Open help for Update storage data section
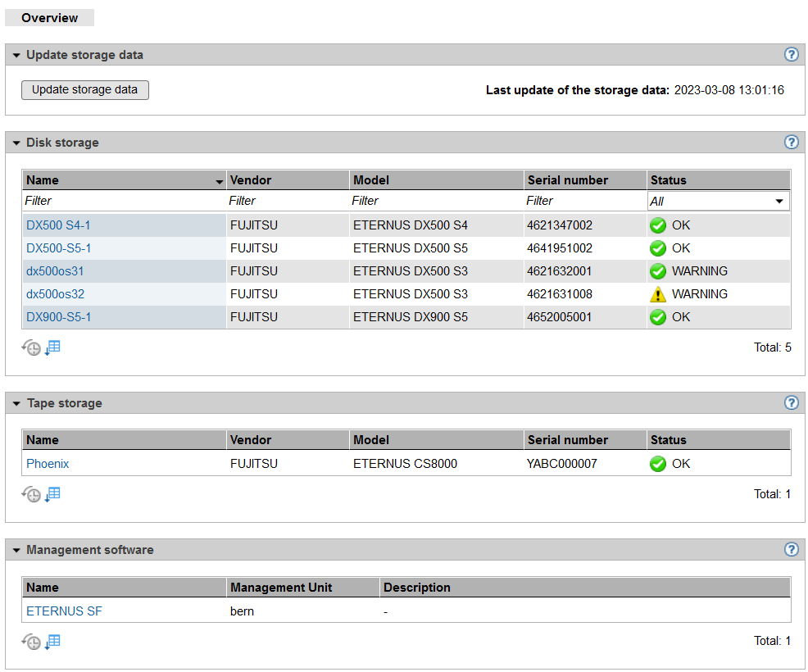Viewport: 808px width, 672px height. pyautogui.click(x=791, y=55)
